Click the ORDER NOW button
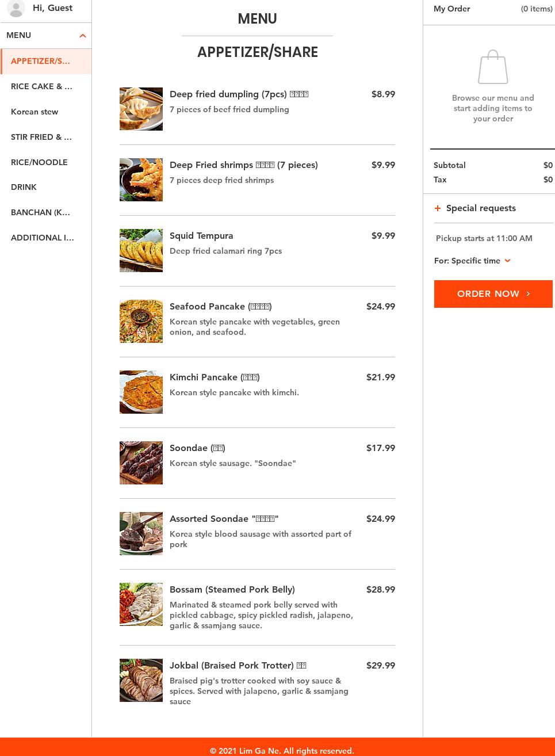Screen dimensions: 555x756 click(493, 294)
